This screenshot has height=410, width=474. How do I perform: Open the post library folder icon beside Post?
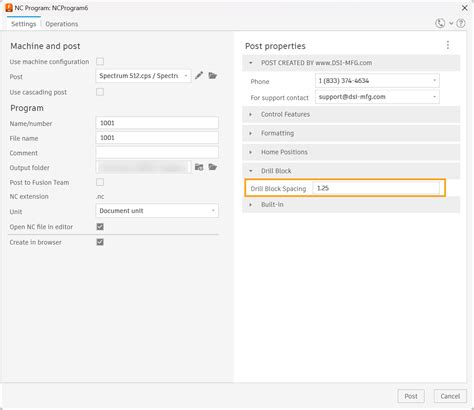[213, 76]
